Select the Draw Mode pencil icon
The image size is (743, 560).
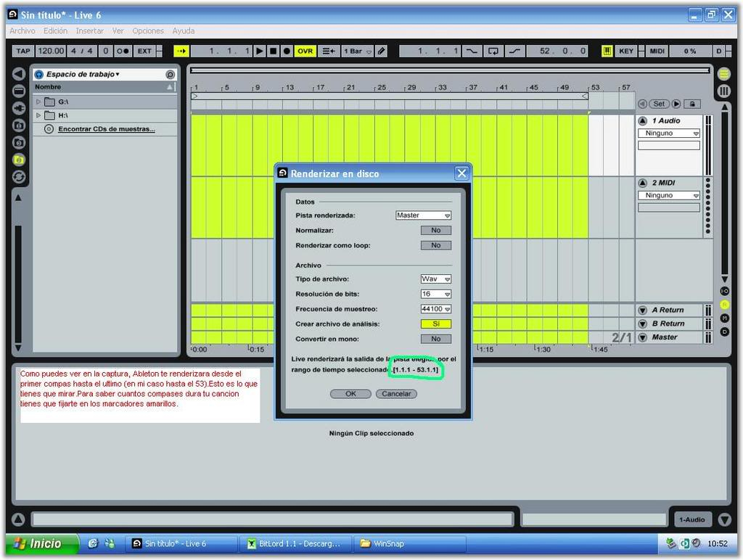click(382, 51)
